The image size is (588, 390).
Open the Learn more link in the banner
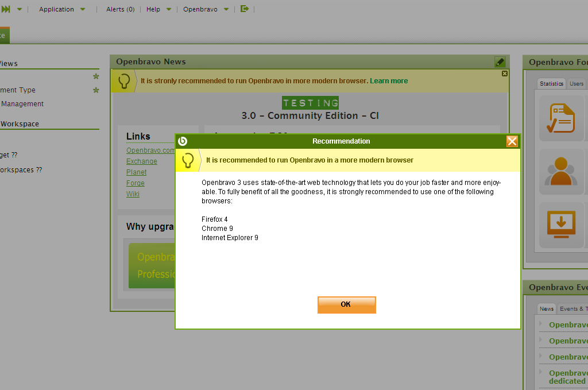click(x=389, y=80)
